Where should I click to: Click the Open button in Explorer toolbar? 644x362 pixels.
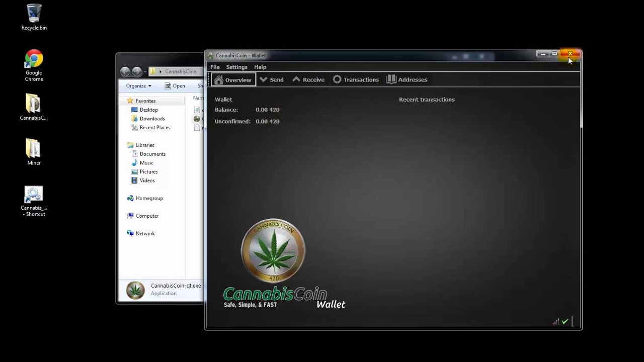[175, 86]
